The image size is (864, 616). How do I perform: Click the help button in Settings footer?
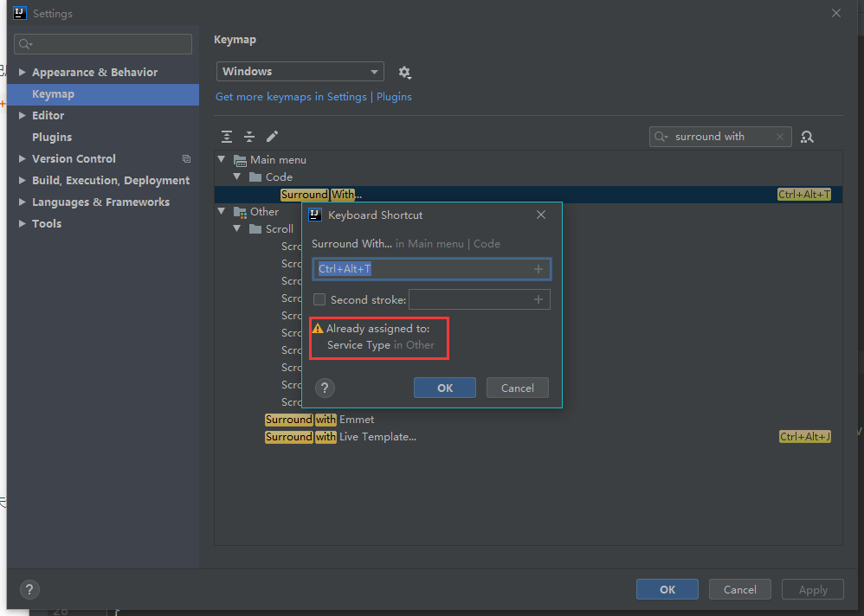[x=29, y=589]
